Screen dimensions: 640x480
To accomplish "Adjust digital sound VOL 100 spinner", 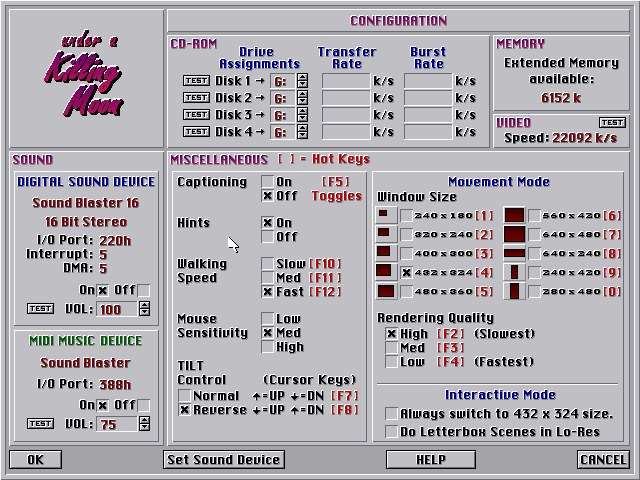I will [144, 309].
